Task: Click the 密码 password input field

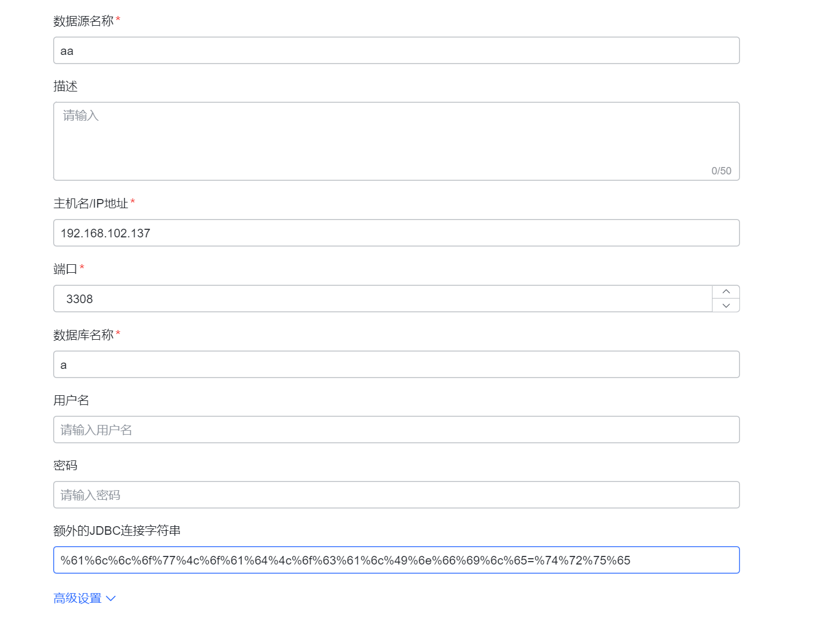Action: (397, 495)
